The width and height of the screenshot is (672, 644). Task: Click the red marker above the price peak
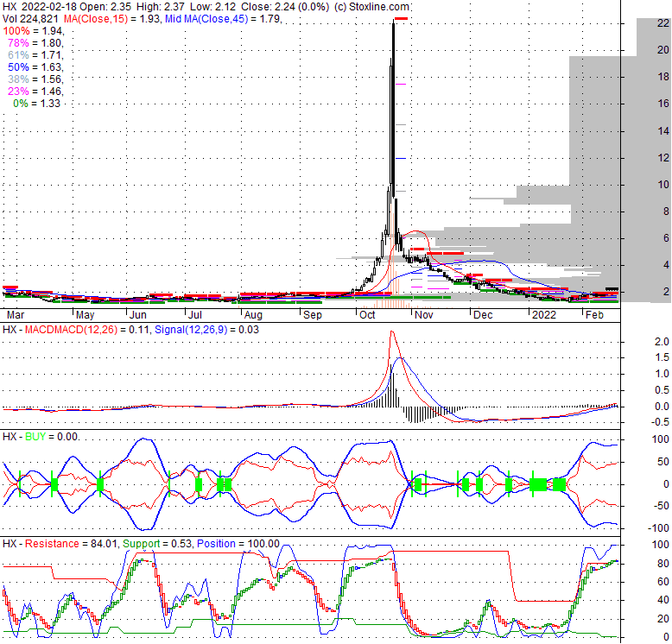(x=401, y=18)
